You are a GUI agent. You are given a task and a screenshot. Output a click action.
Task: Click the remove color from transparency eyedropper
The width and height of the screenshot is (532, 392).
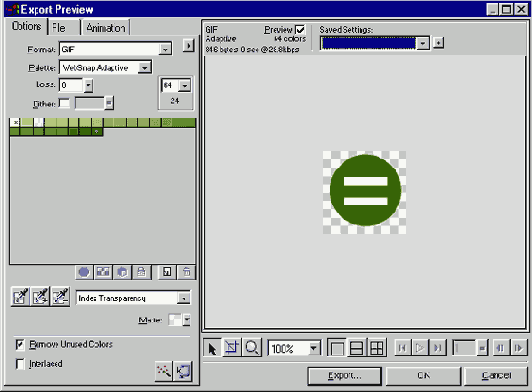60,297
